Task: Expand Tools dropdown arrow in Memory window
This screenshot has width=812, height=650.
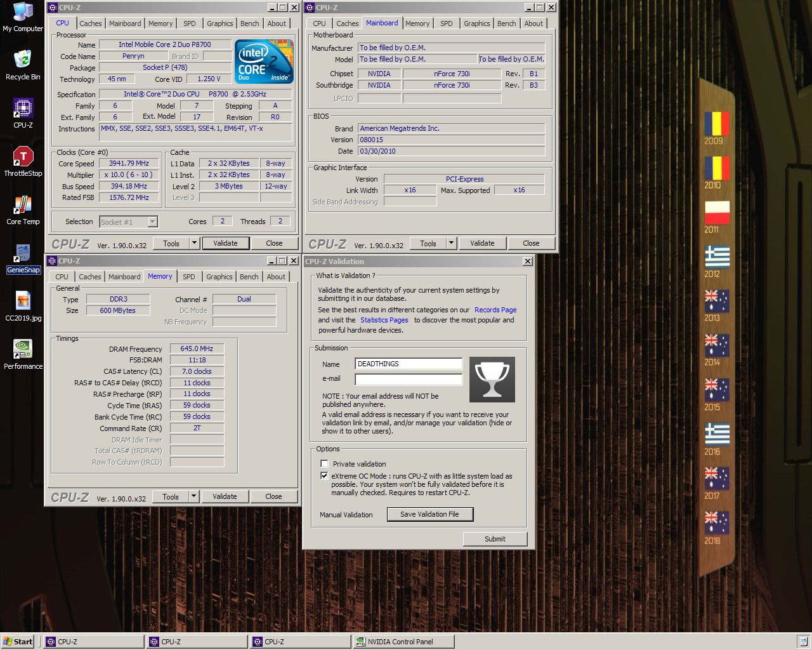Action: pos(194,496)
